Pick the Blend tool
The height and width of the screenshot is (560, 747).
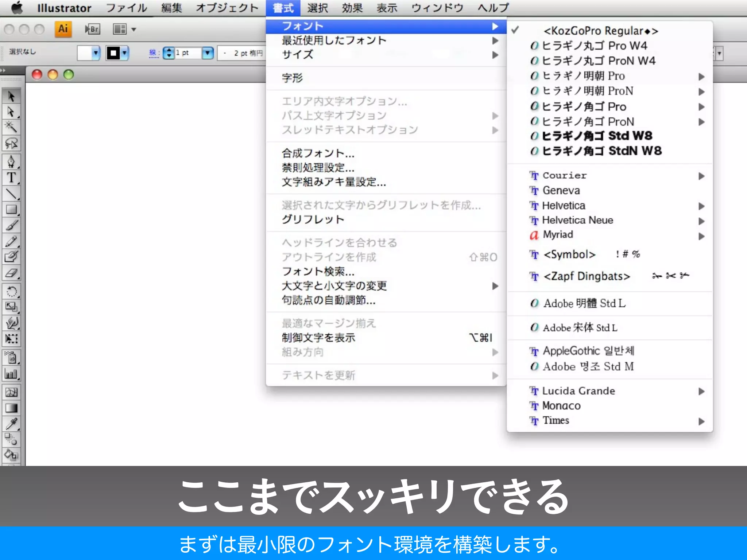coord(11,439)
